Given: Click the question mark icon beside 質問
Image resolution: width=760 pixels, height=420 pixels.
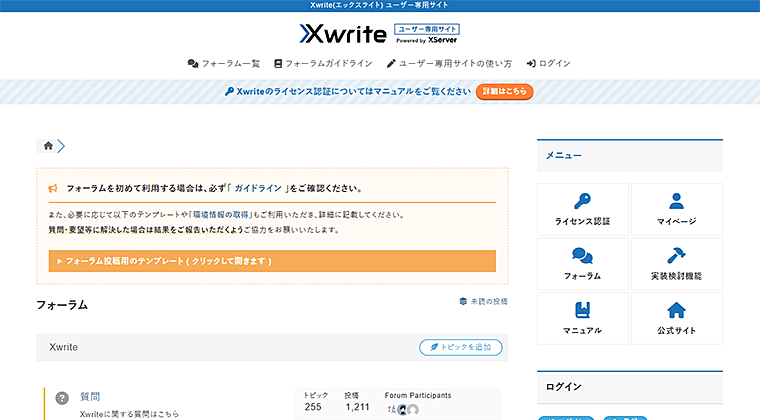Looking at the screenshot, I should 62,398.
